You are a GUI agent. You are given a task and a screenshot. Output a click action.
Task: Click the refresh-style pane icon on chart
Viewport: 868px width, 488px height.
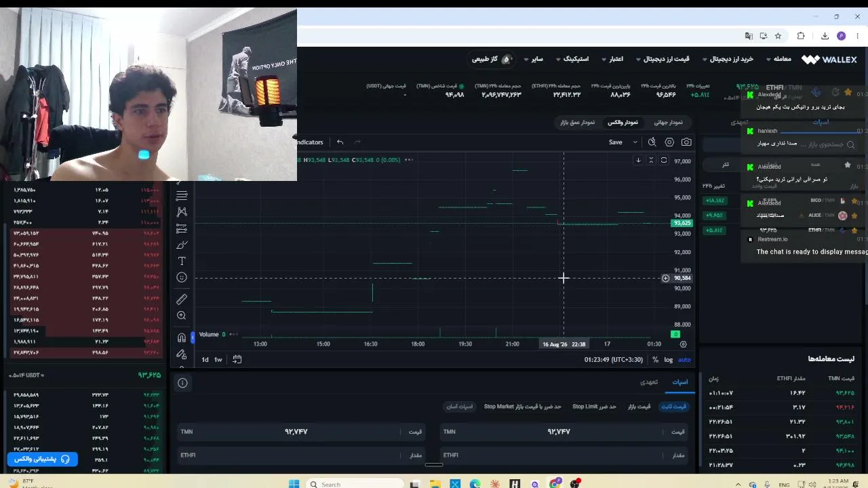click(664, 161)
